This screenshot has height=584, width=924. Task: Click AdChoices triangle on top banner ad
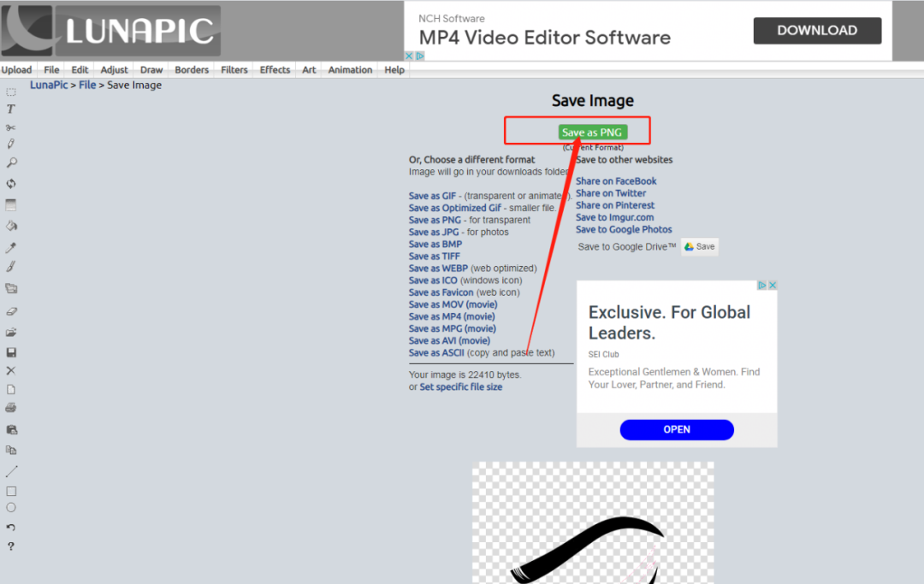coord(420,56)
